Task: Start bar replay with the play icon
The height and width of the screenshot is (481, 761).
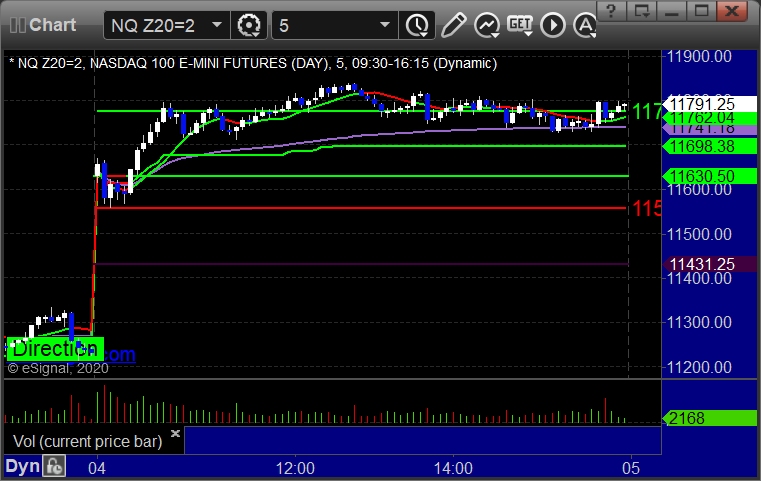Action: [553, 25]
